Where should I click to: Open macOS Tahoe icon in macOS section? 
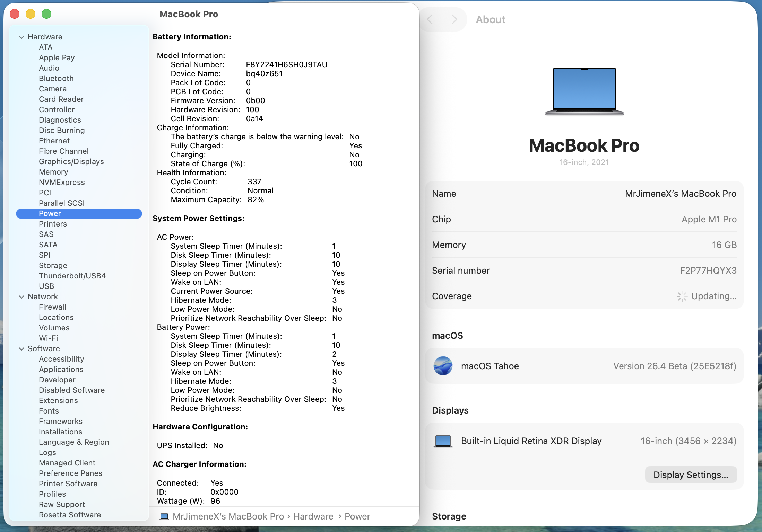(443, 366)
